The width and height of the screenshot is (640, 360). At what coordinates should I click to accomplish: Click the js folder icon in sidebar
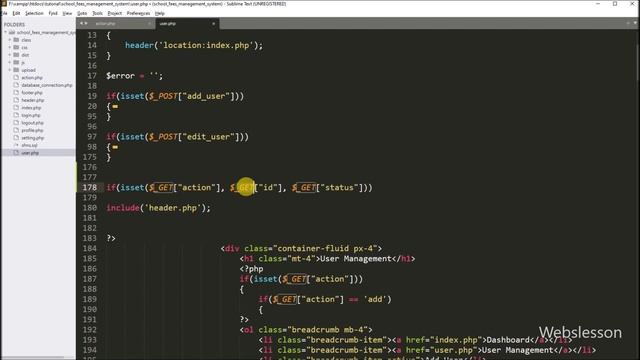[x=16, y=62]
